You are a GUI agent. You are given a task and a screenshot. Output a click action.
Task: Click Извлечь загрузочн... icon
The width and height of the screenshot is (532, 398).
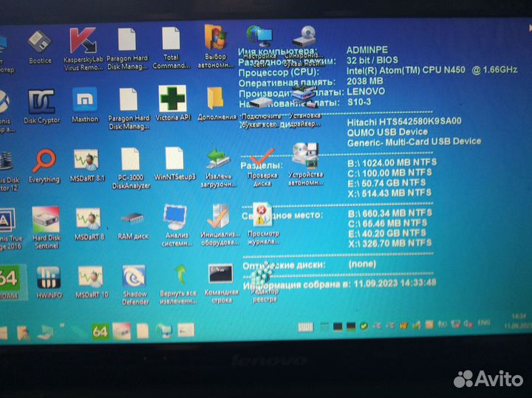click(218, 168)
